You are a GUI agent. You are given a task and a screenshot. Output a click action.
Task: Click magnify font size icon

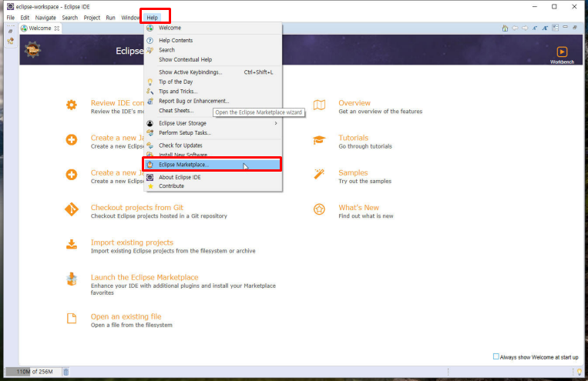(x=545, y=28)
